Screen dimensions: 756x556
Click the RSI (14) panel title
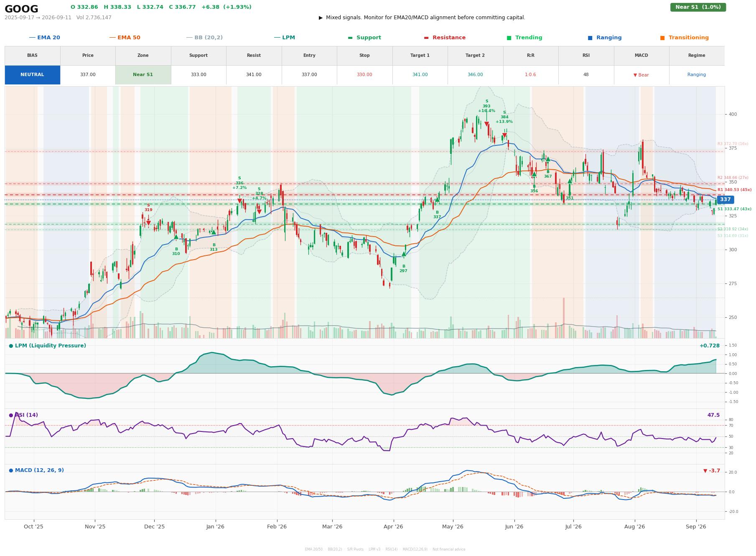(23, 415)
